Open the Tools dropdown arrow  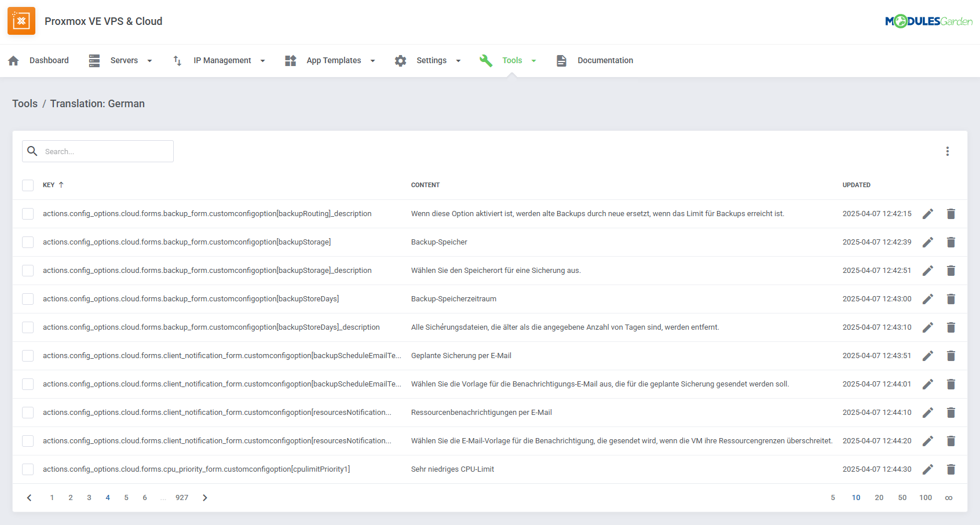coord(534,60)
